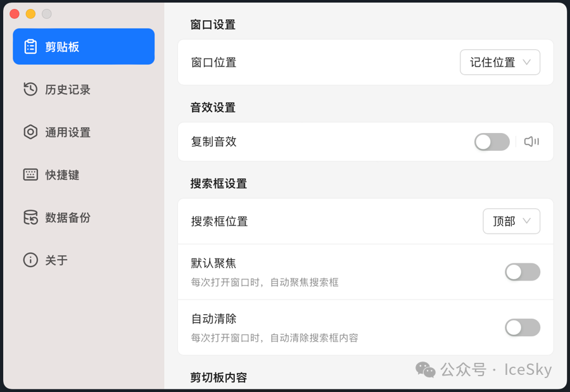The width and height of the screenshot is (570, 392).
Task: Go to 快捷键 settings page
Action: click(62, 175)
